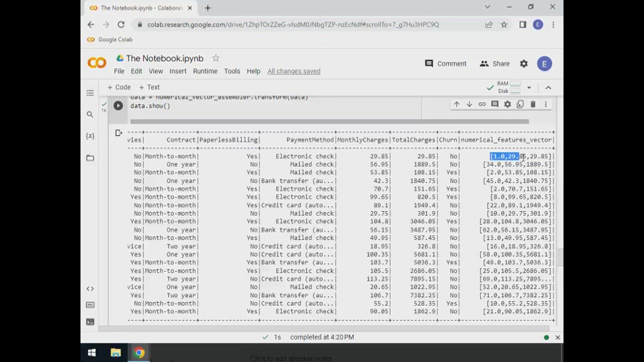Open File Explorer from the taskbar

tap(116, 353)
